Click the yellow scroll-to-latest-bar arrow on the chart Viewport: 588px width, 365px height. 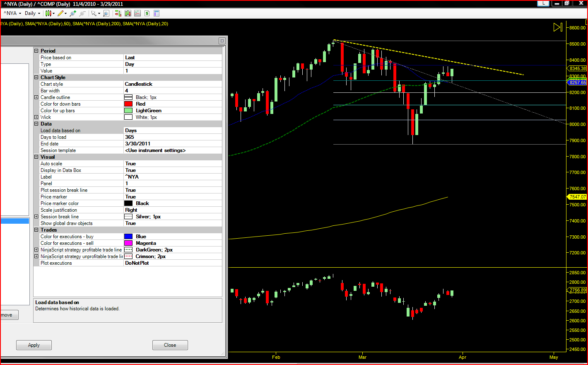tap(558, 27)
